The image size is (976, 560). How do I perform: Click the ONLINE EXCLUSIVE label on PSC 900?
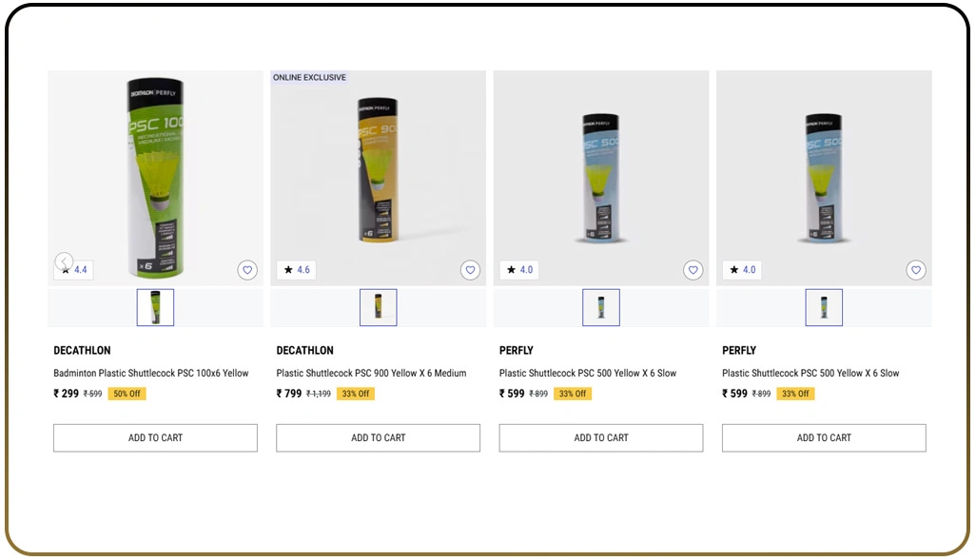pos(309,77)
